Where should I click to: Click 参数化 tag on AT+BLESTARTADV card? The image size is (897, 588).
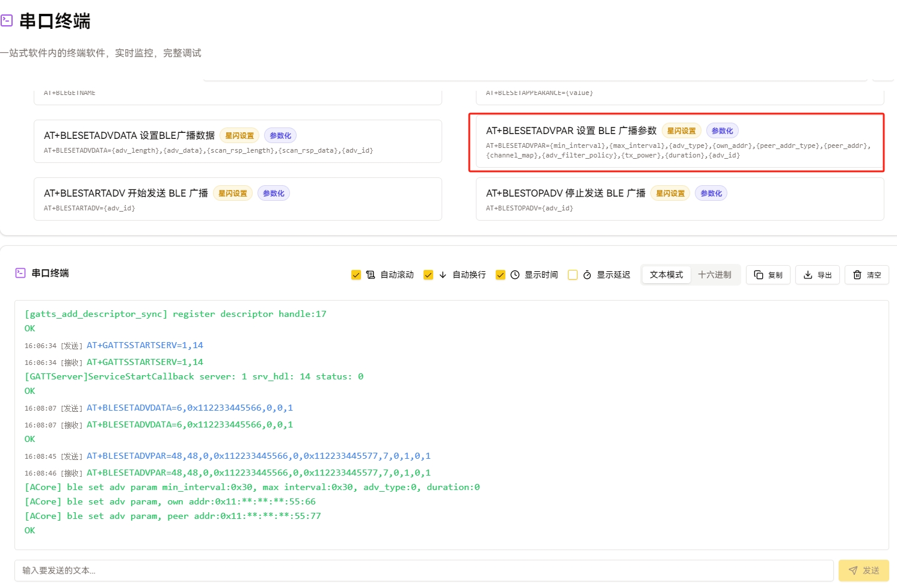pos(274,194)
